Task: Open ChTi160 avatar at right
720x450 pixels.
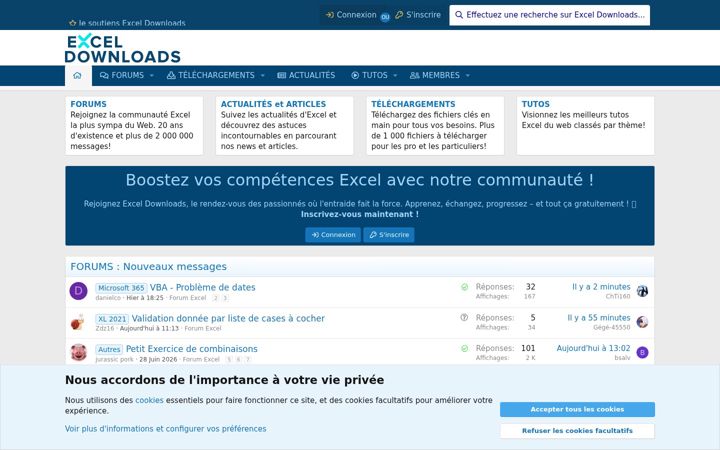Action: pos(642,291)
